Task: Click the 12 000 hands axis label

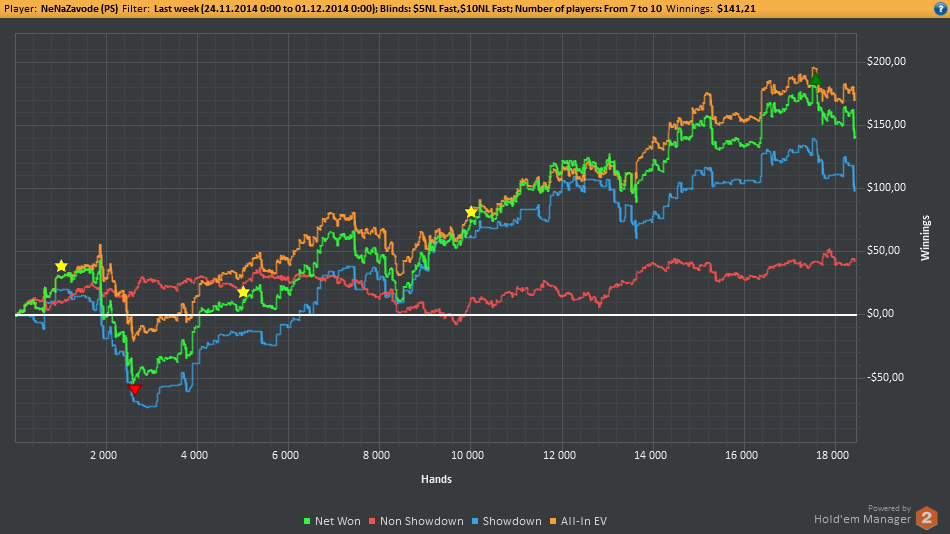Action: pos(559,455)
